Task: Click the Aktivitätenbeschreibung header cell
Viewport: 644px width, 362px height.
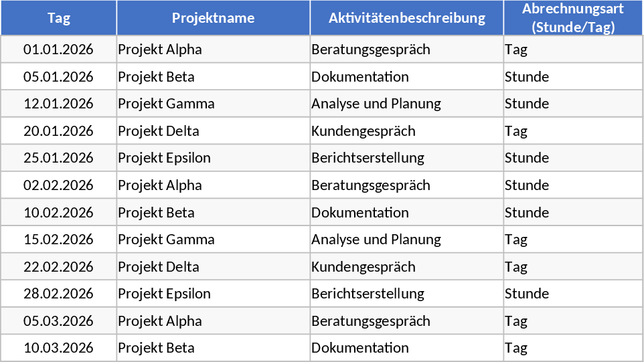Action: [406, 18]
